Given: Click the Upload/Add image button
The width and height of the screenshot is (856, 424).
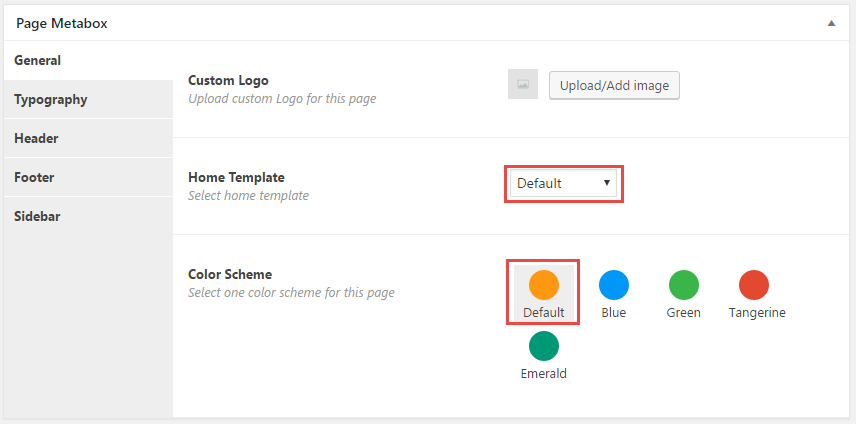Looking at the screenshot, I should point(614,86).
